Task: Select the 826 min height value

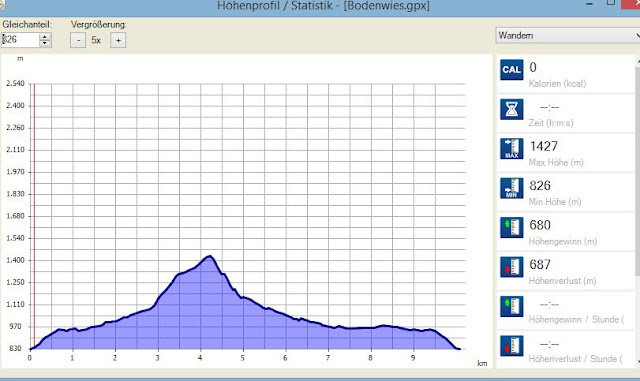Action: coord(540,186)
